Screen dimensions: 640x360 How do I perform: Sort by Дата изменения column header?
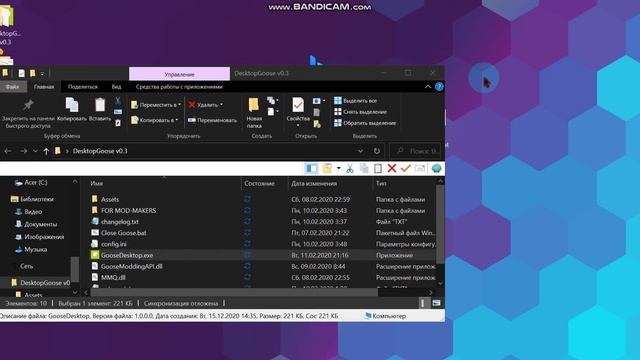point(314,184)
